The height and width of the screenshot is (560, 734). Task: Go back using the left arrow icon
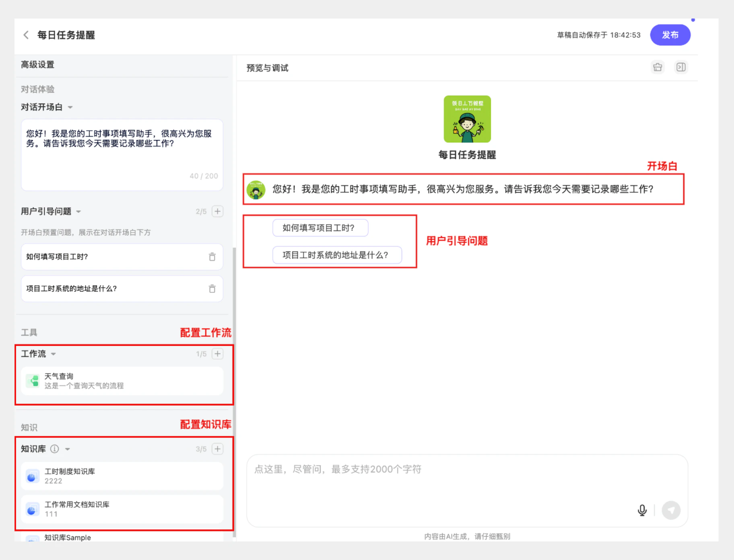(x=26, y=35)
